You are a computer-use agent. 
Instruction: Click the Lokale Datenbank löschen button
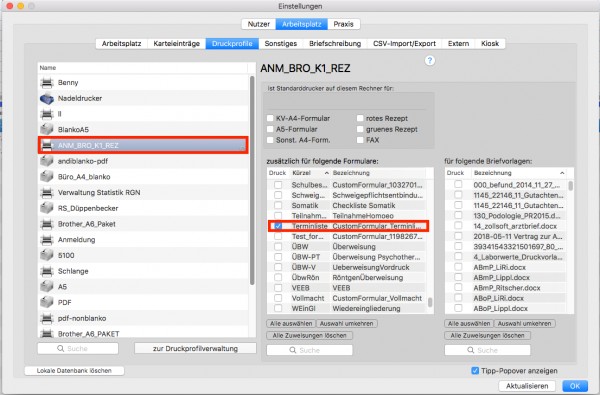point(74,371)
